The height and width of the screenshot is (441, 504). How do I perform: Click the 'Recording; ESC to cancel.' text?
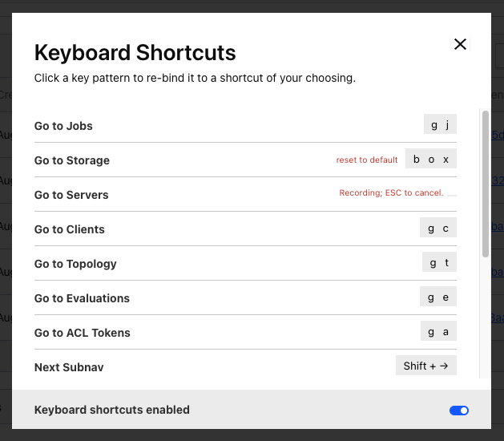[x=391, y=193]
